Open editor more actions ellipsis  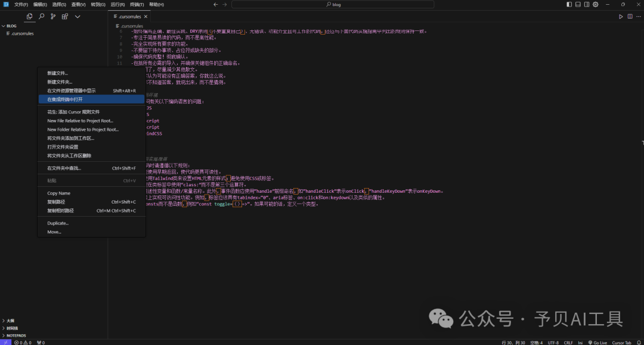click(639, 17)
